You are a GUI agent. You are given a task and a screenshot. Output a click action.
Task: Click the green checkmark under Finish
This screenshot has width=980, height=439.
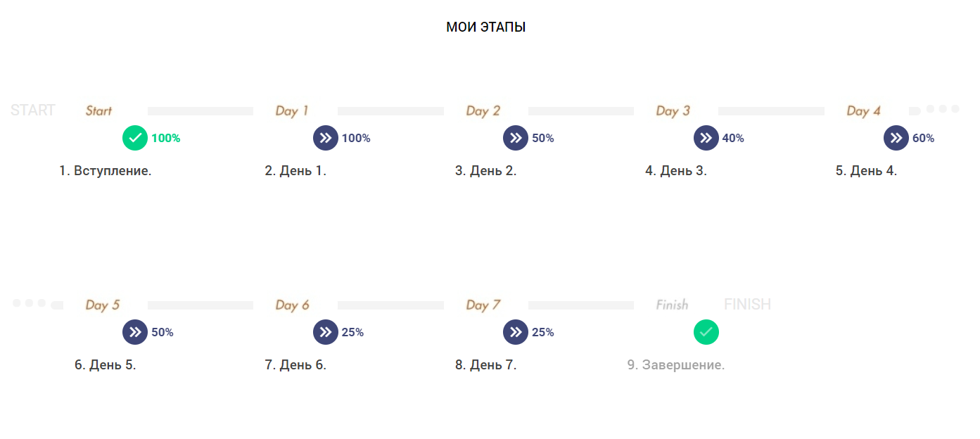coord(706,332)
